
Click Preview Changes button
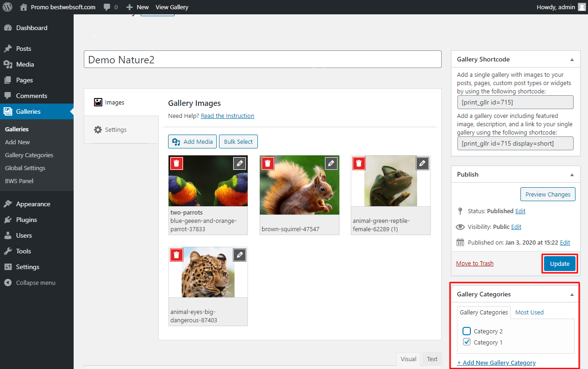click(x=548, y=194)
